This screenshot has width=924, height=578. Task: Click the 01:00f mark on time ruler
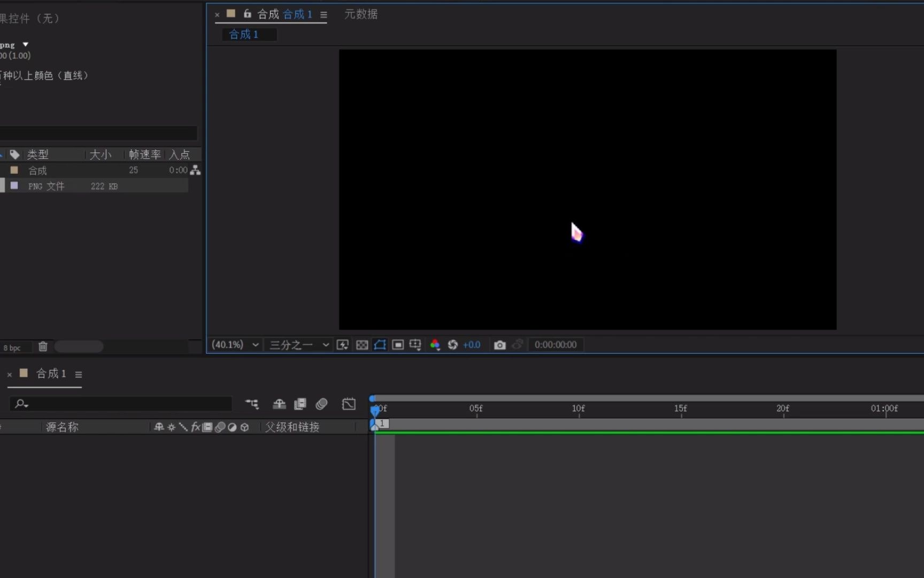884,408
